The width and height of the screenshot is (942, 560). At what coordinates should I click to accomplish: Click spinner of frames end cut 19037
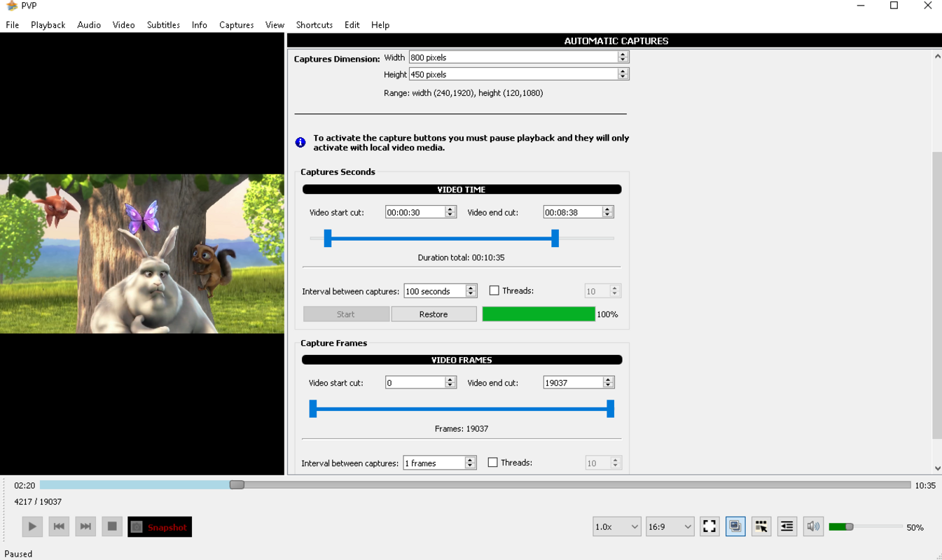pos(608,383)
